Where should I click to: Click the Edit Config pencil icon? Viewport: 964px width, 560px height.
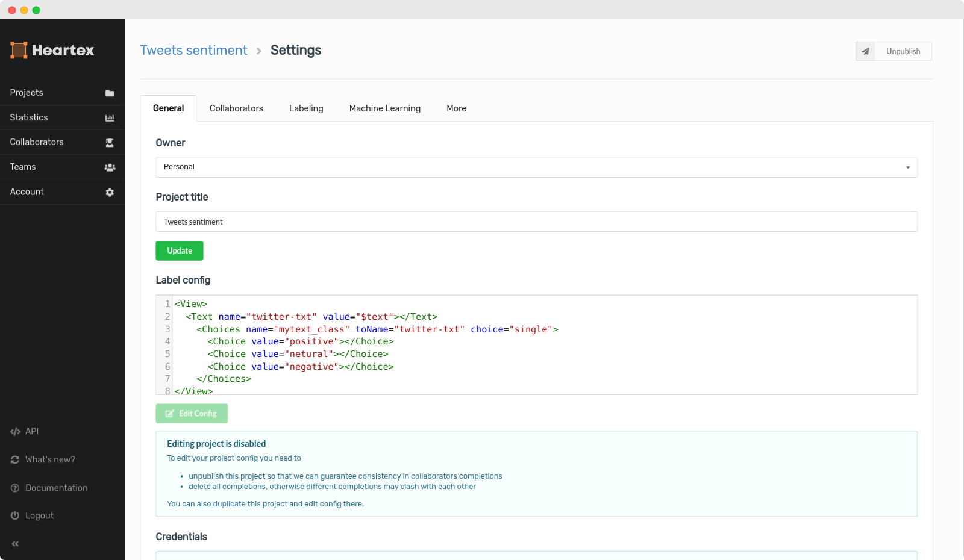pyautogui.click(x=170, y=414)
